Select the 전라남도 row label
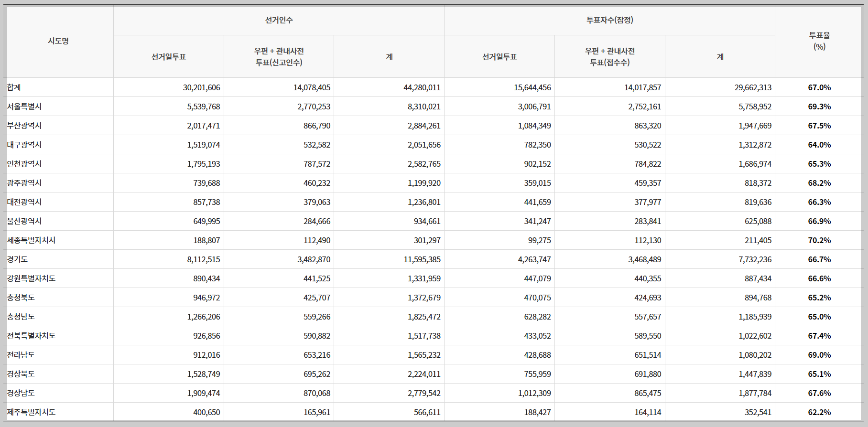The width and height of the screenshot is (868, 427). click(x=21, y=355)
